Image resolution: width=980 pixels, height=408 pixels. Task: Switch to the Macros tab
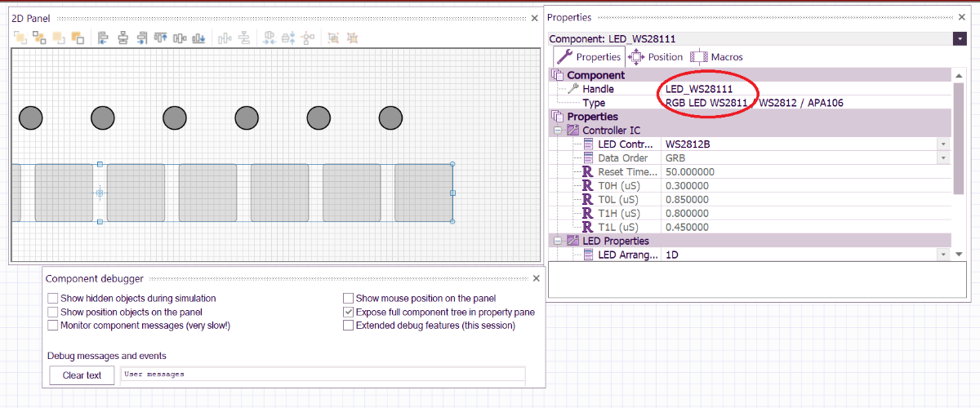tap(717, 57)
